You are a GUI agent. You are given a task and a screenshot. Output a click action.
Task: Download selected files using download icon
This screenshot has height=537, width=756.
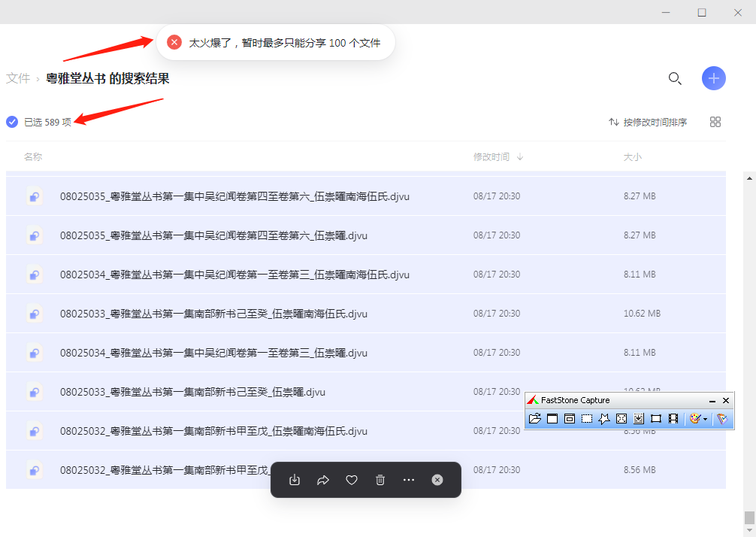294,480
